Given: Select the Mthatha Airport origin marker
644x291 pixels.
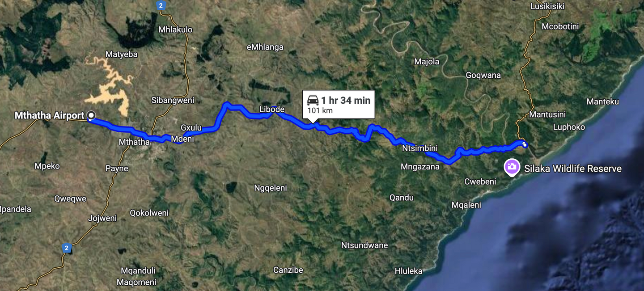Looking at the screenshot, I should point(91,116).
